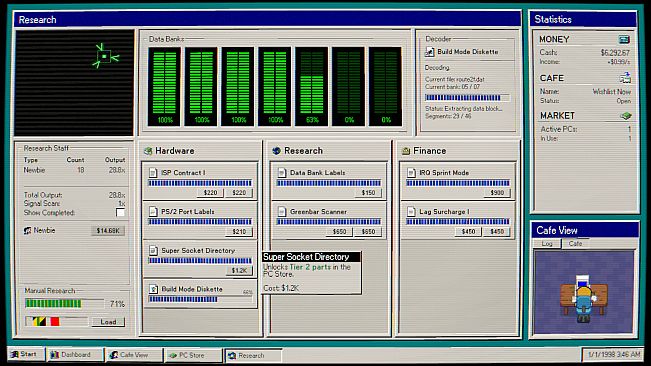Click the Money panel icon in Statistics
Image resolution: width=651 pixels, height=366 pixels.
click(624, 39)
